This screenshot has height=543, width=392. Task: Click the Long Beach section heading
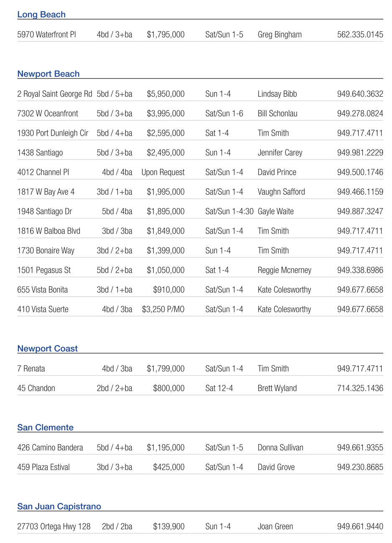point(41,15)
